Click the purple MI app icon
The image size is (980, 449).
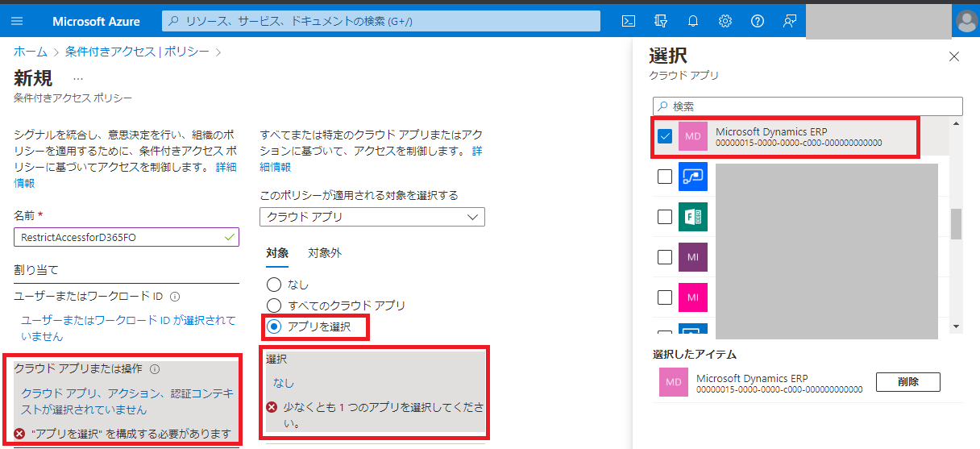coord(693,257)
